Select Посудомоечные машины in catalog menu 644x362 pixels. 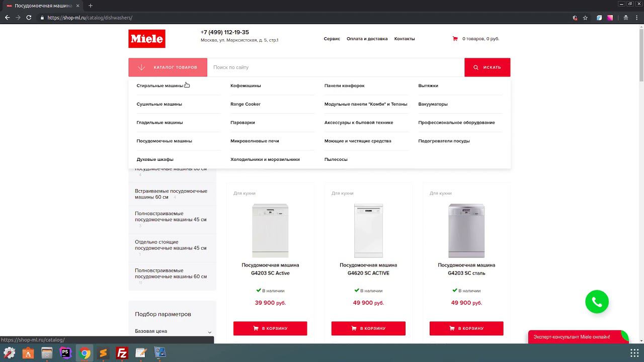(x=164, y=141)
